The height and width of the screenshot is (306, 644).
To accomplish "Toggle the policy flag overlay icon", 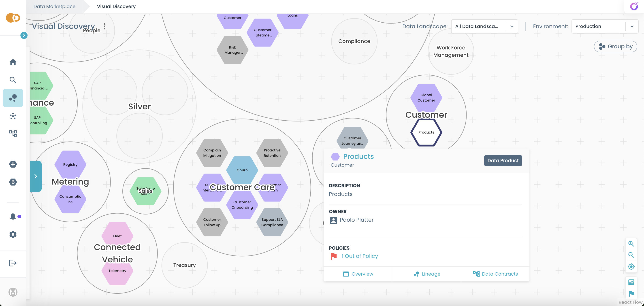I will pos(631,294).
